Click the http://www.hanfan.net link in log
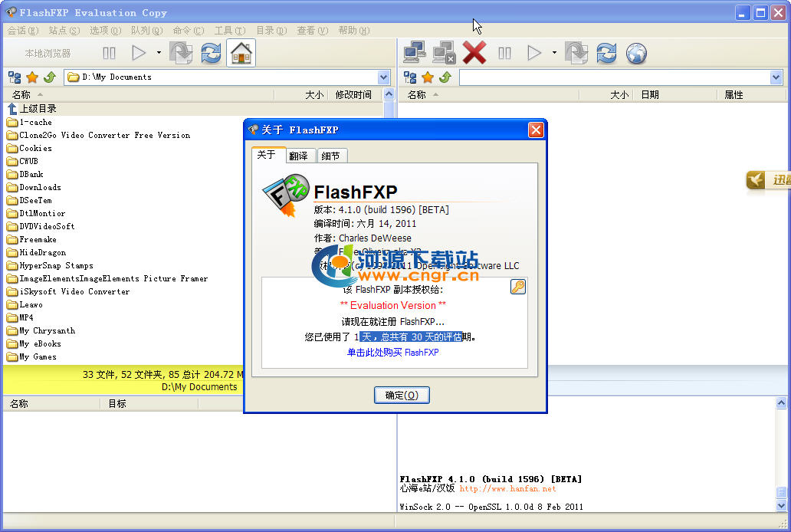 coord(507,488)
